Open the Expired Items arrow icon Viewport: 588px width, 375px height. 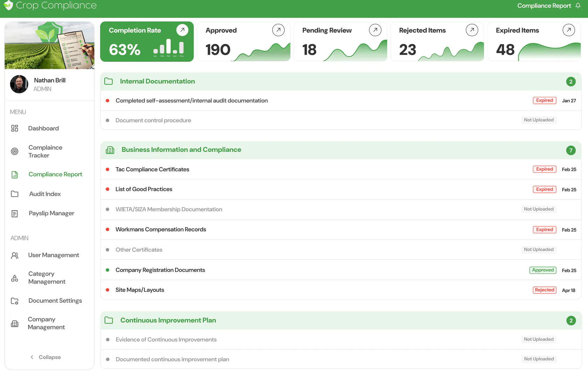pyautogui.click(x=569, y=30)
